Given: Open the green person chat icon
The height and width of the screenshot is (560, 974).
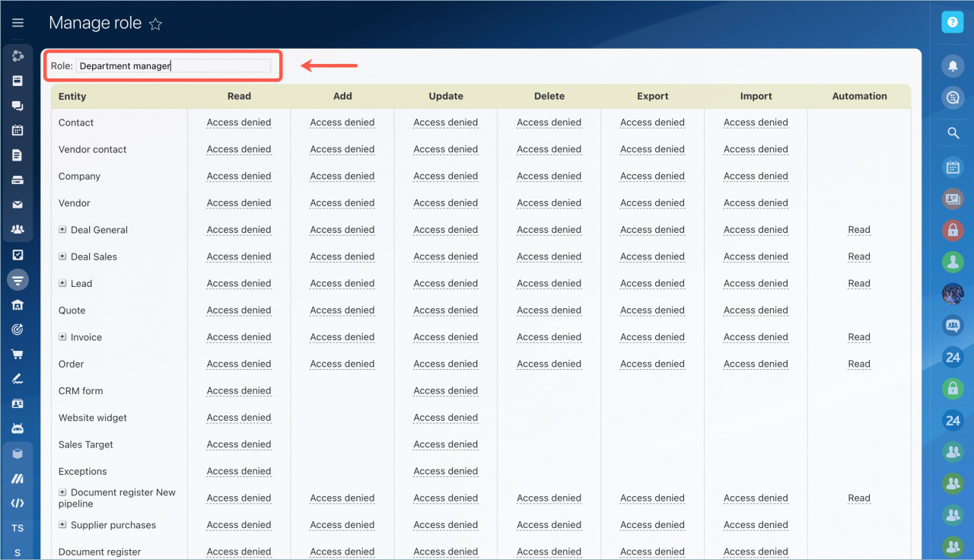Looking at the screenshot, I should [953, 262].
